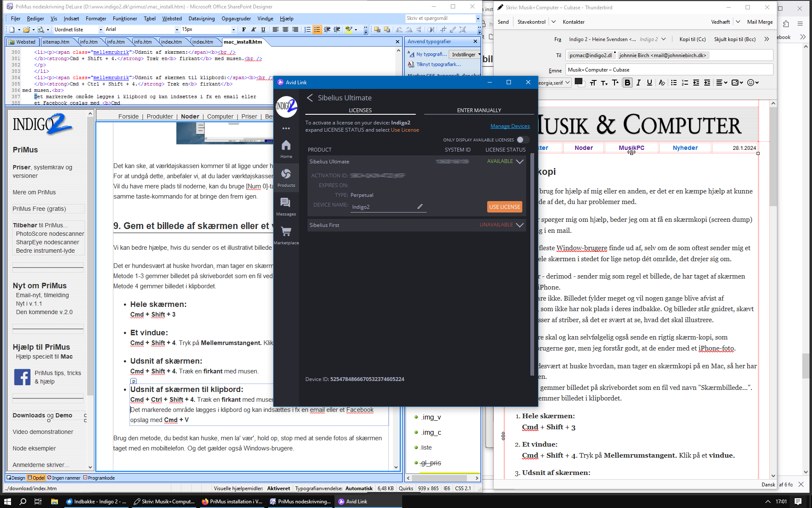Open the Indstillinger dropdown in typography panel
The image size is (812, 508).
(x=465, y=55)
